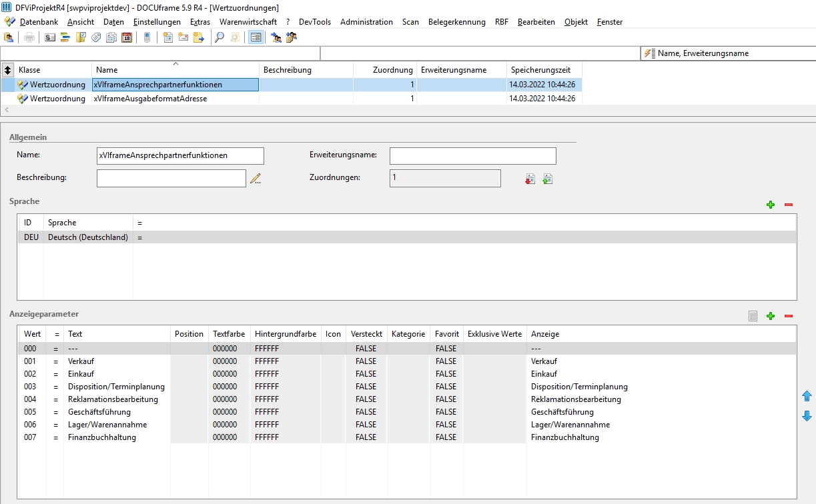The width and height of the screenshot is (816, 504).
Task: Select the 002 Einkauf text cell
Action: click(x=117, y=374)
